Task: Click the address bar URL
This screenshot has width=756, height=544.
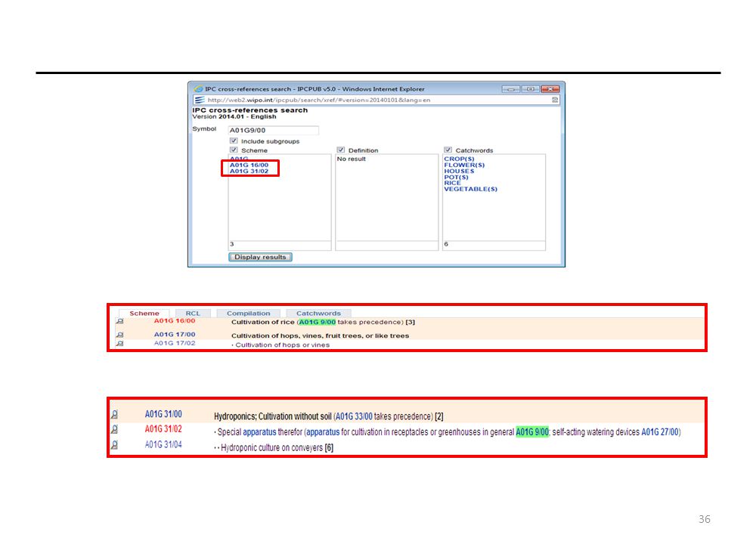Action: (319, 100)
